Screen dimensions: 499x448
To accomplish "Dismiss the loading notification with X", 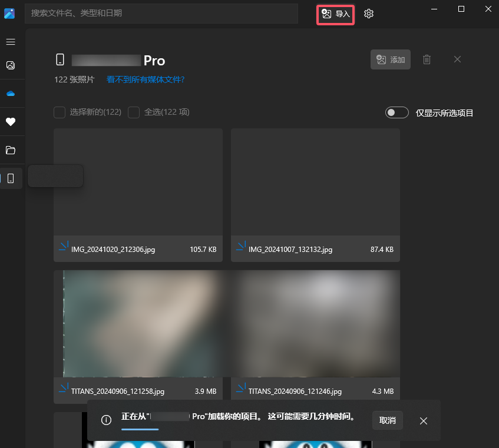I will pos(424,420).
